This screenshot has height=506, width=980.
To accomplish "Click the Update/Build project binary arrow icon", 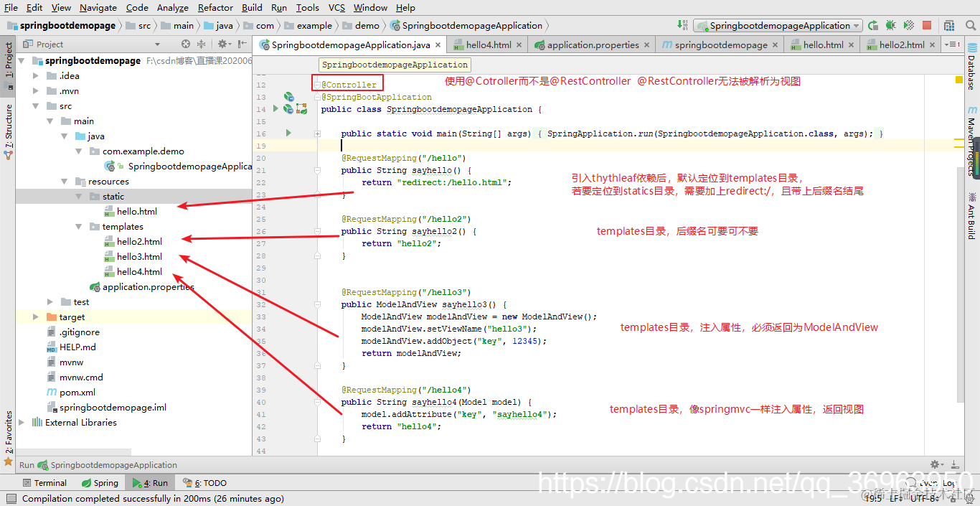I will point(682,25).
